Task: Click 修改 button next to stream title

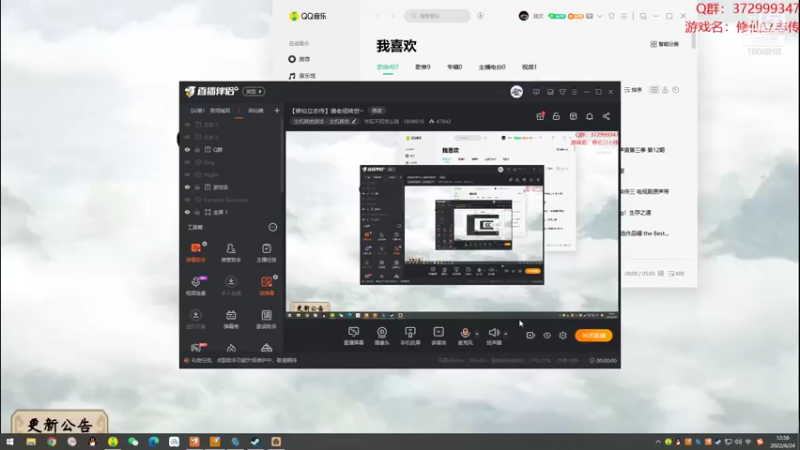Action: pyautogui.click(x=377, y=111)
